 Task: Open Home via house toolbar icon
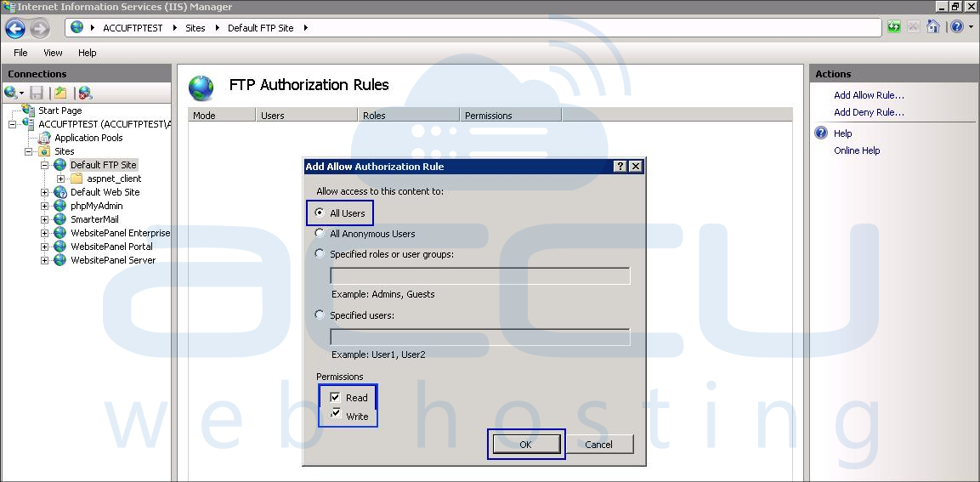pos(933,27)
